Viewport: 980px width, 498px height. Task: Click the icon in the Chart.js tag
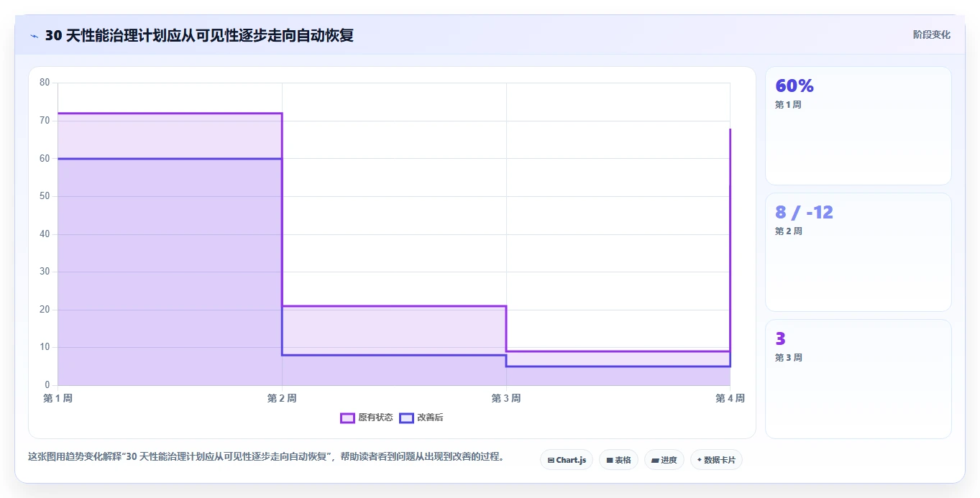click(551, 460)
